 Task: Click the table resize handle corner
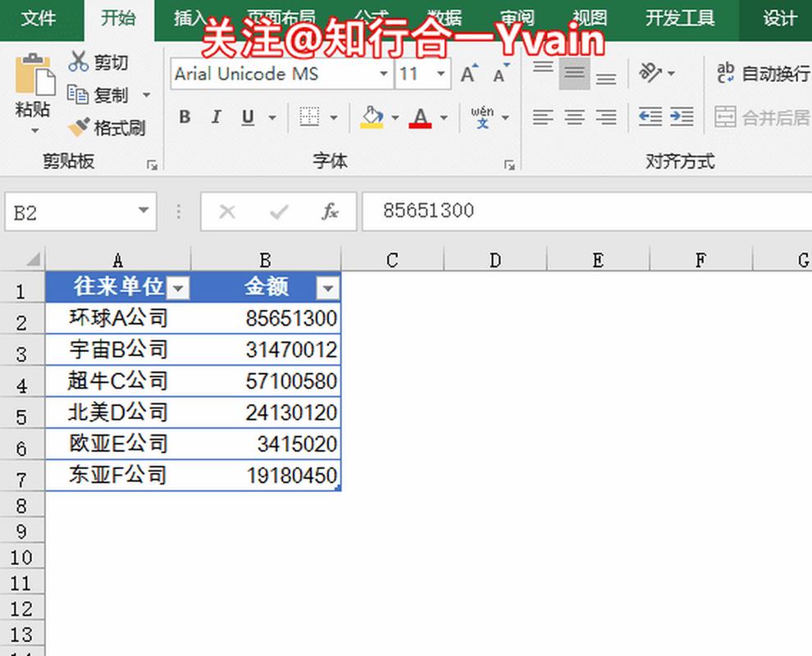coord(338,488)
